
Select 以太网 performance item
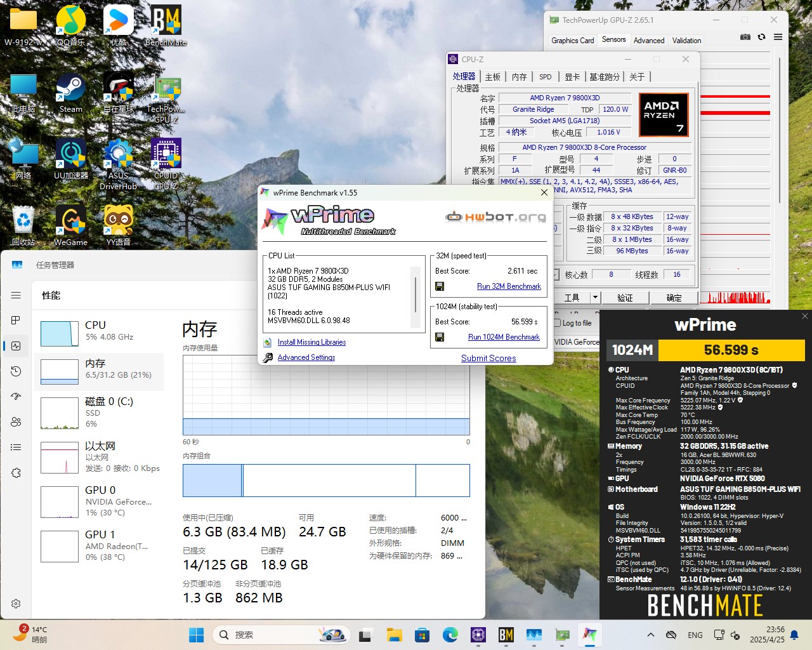coord(100,456)
